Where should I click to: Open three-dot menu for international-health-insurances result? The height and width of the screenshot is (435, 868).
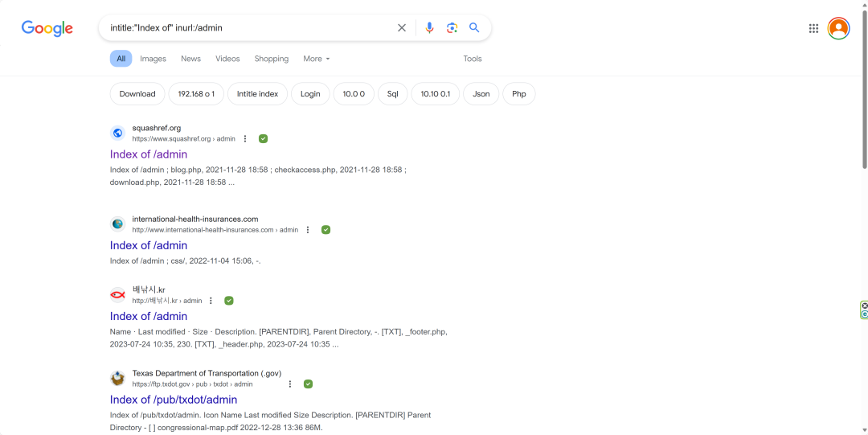(x=308, y=229)
